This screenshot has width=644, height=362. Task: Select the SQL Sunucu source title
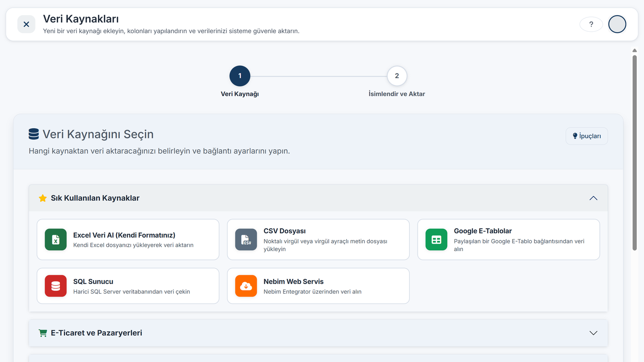tap(93, 282)
